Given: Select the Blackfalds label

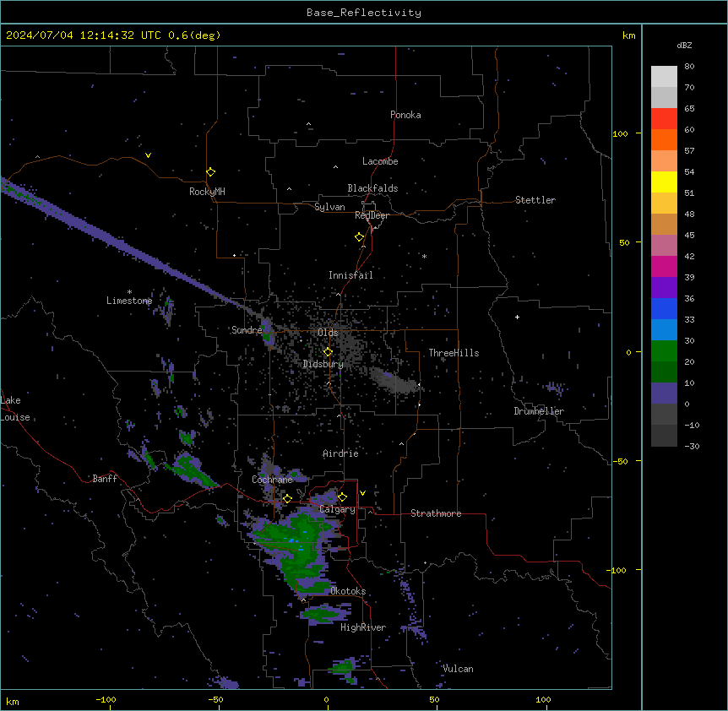Looking at the screenshot, I should 372,188.
